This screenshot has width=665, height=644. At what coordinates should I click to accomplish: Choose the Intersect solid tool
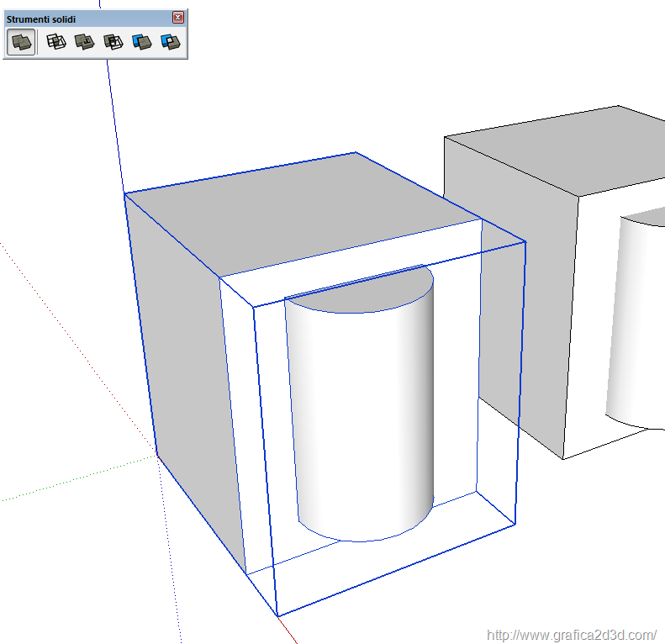pyautogui.click(x=56, y=42)
